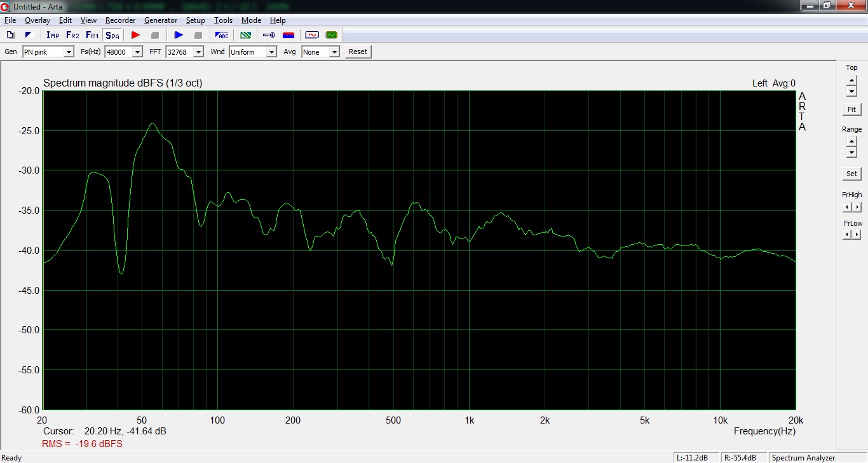The height and width of the screenshot is (463, 868).
Task: Open the Overlay menu
Action: pos(37,20)
